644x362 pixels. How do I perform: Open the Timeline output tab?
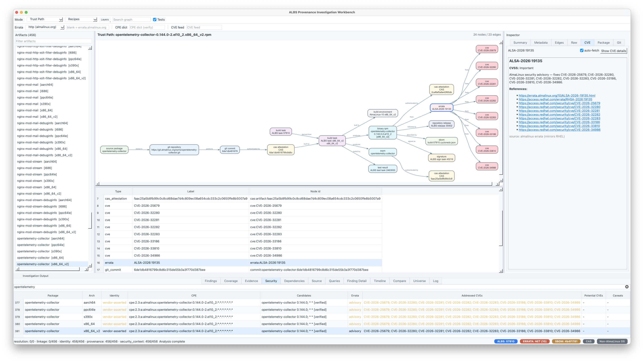pos(380,281)
